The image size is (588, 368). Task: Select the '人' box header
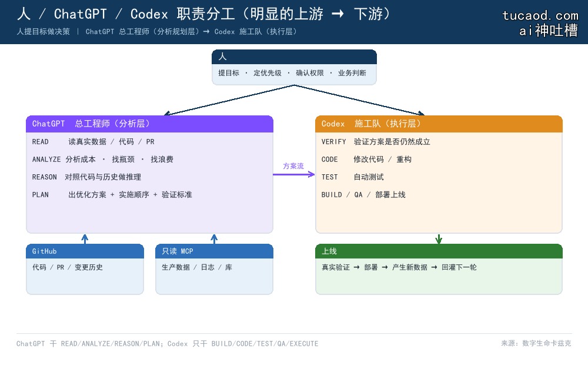tap(294, 57)
